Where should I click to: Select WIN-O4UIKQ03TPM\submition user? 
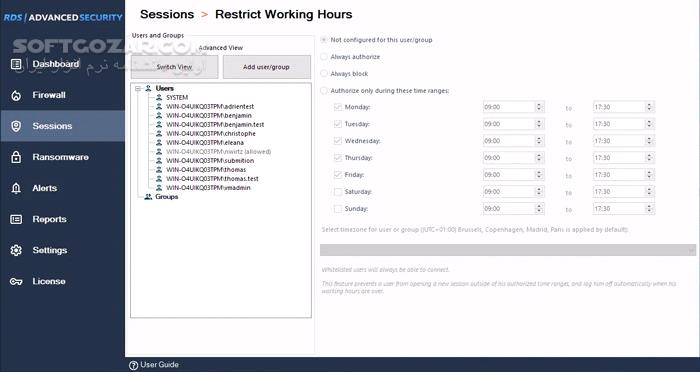coord(210,160)
